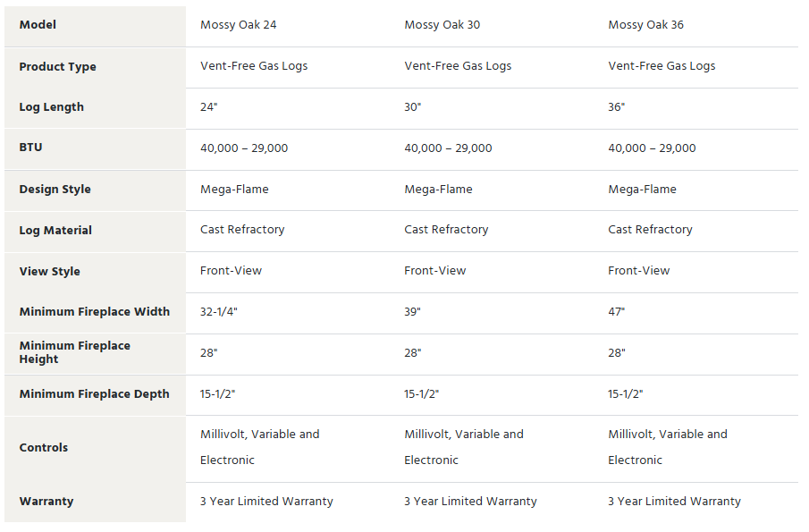This screenshot has width=809, height=532.
Task: Click the BTU row header
Action: tap(30, 148)
